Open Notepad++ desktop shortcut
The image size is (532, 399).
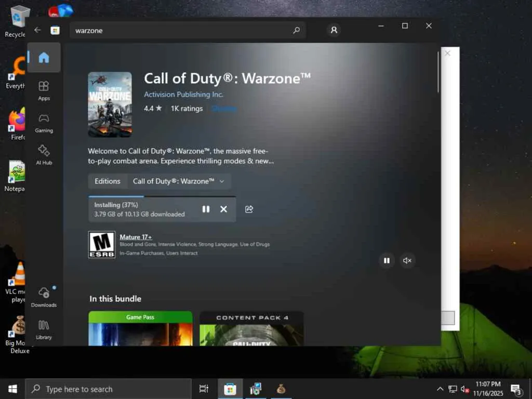pyautogui.click(x=16, y=176)
